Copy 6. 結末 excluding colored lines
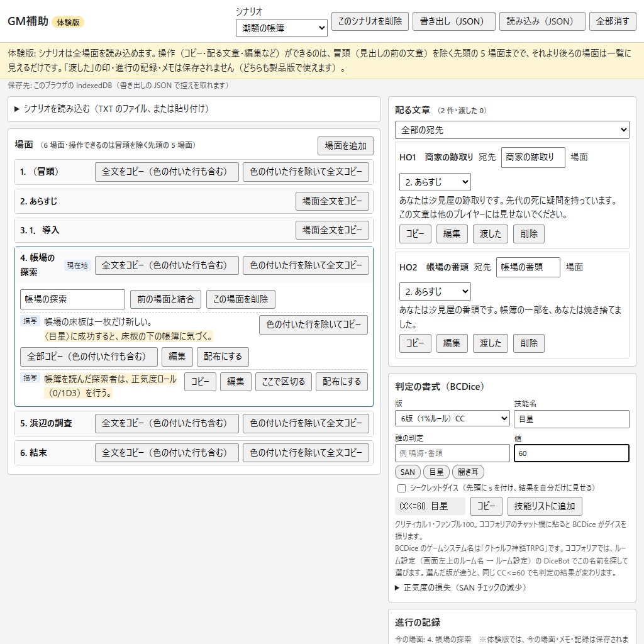Screen dimensions: 644x644 point(306,453)
